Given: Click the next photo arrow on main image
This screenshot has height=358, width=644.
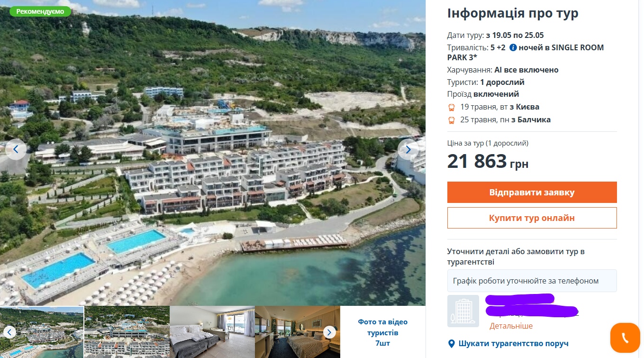Looking at the screenshot, I should point(408,149).
